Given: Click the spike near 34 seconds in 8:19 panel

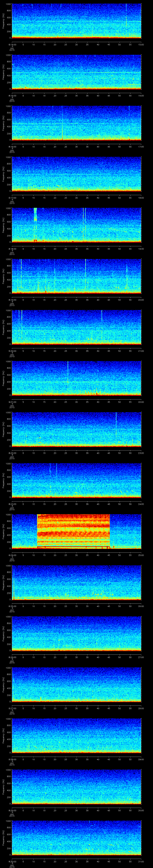Looking at the screenshot, I should pos(86,273).
